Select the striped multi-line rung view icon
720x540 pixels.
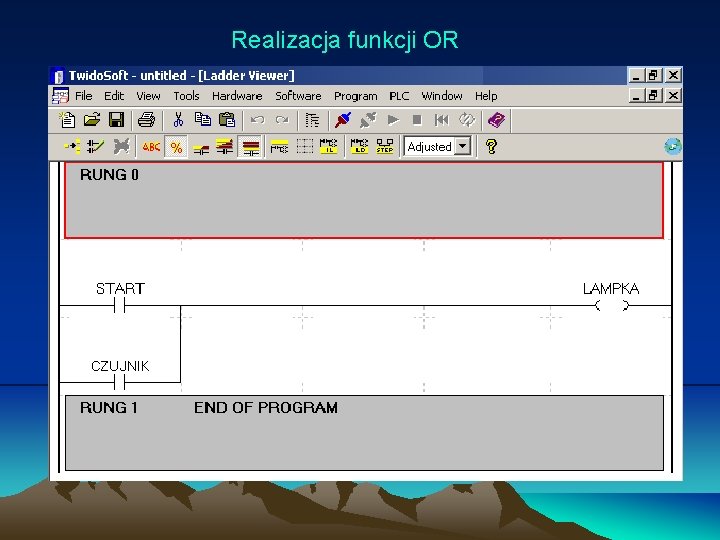[x=225, y=147]
